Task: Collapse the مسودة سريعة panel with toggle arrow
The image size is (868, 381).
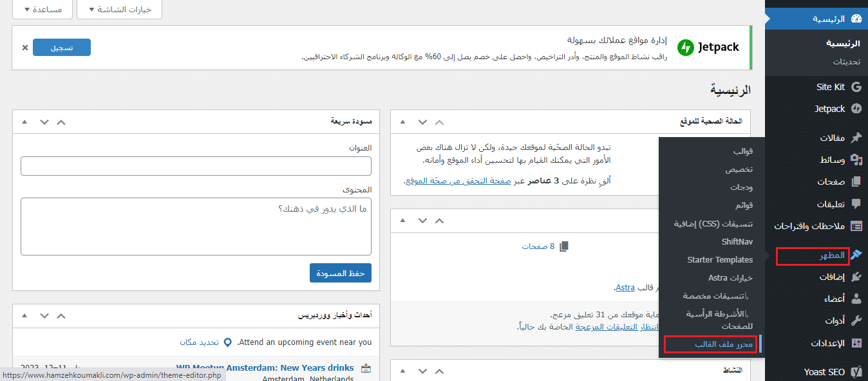Action: click(24, 122)
